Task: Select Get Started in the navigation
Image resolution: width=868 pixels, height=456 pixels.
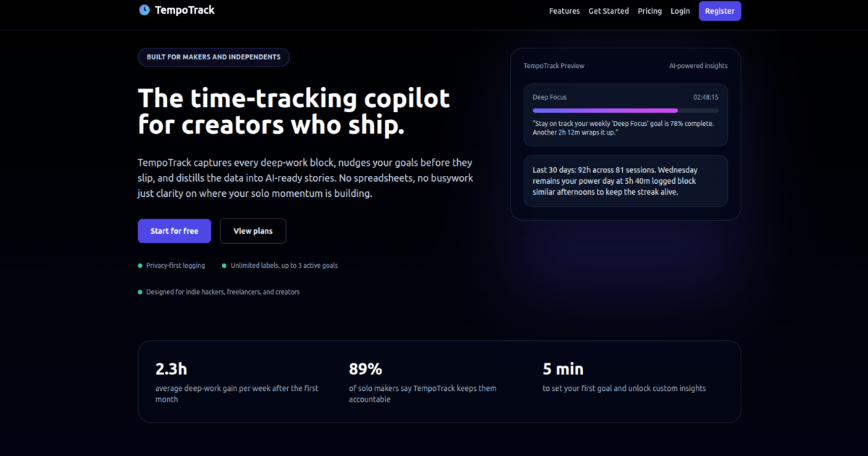Action: click(608, 11)
